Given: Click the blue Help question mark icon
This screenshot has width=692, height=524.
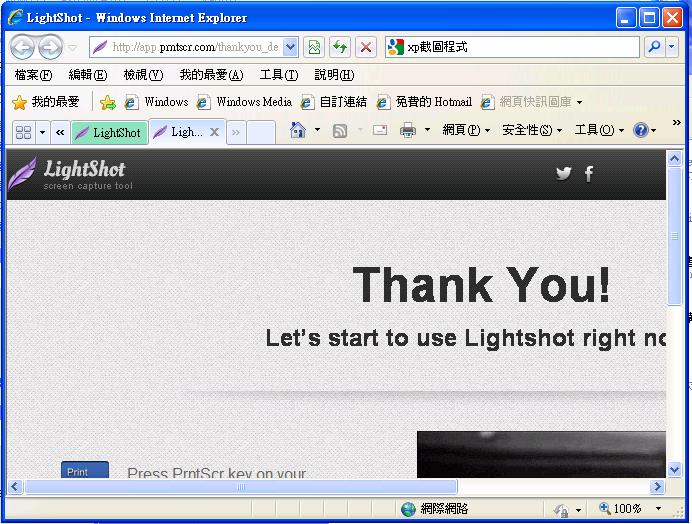Looking at the screenshot, I should pyautogui.click(x=640, y=130).
